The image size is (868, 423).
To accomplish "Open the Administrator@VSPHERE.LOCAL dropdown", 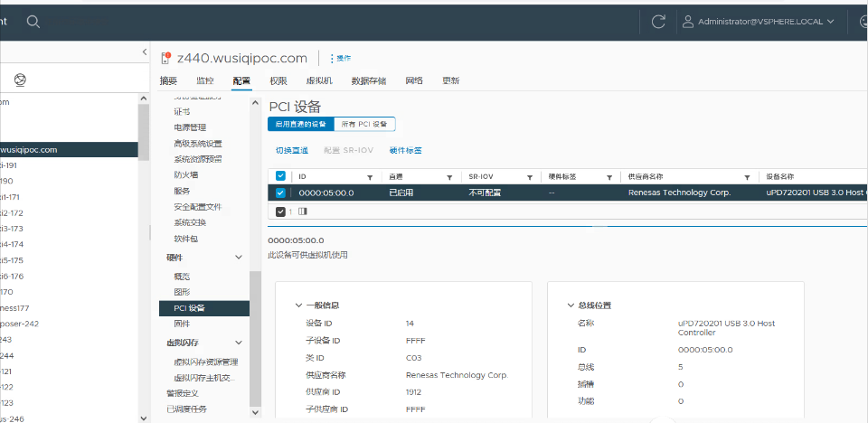I will click(x=766, y=22).
